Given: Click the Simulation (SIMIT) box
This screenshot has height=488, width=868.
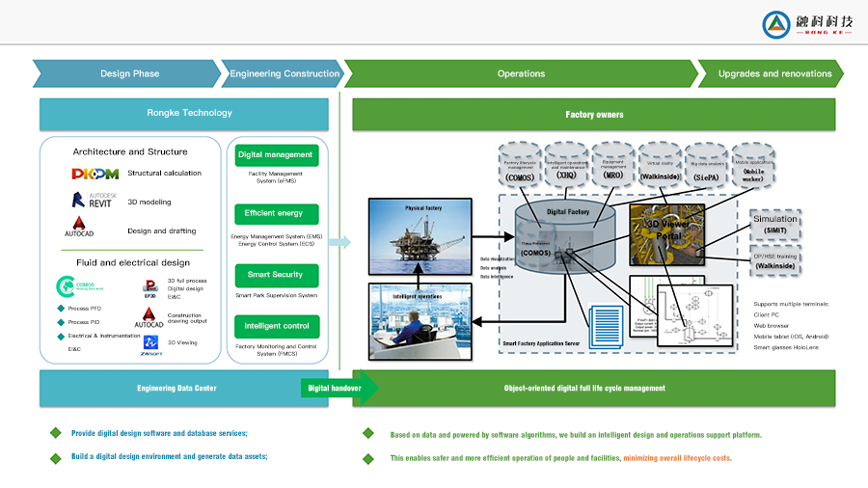Looking at the screenshot, I should tap(775, 225).
